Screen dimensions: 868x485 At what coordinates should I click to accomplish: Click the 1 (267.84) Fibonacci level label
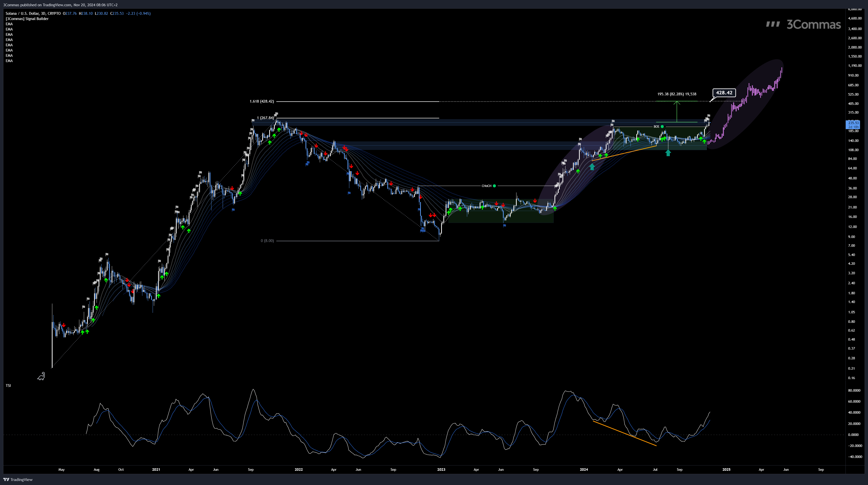[265, 118]
